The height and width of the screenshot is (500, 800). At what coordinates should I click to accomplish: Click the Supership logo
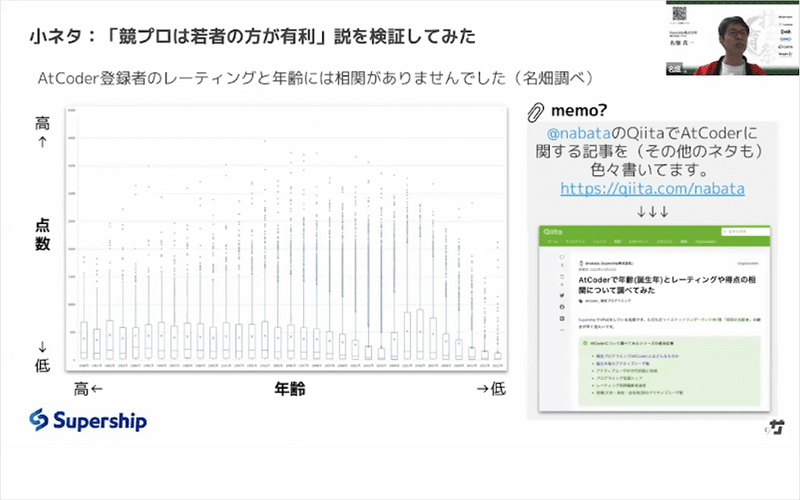[88, 420]
